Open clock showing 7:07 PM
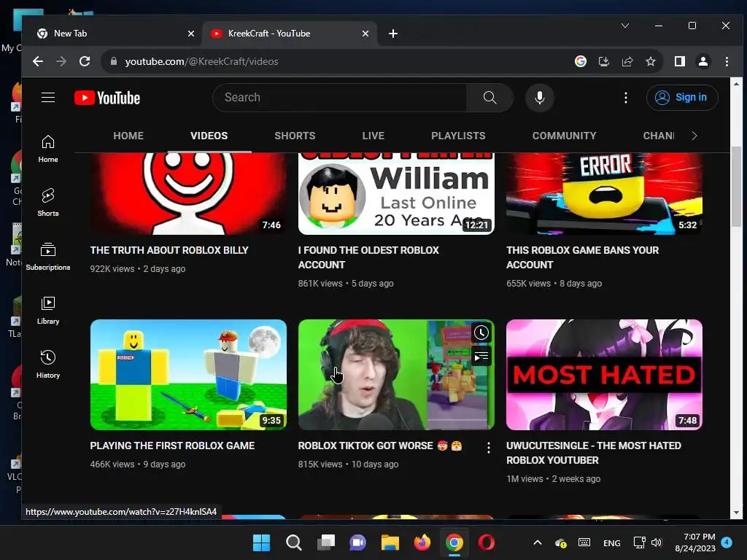The height and width of the screenshot is (560, 747). coord(695,542)
